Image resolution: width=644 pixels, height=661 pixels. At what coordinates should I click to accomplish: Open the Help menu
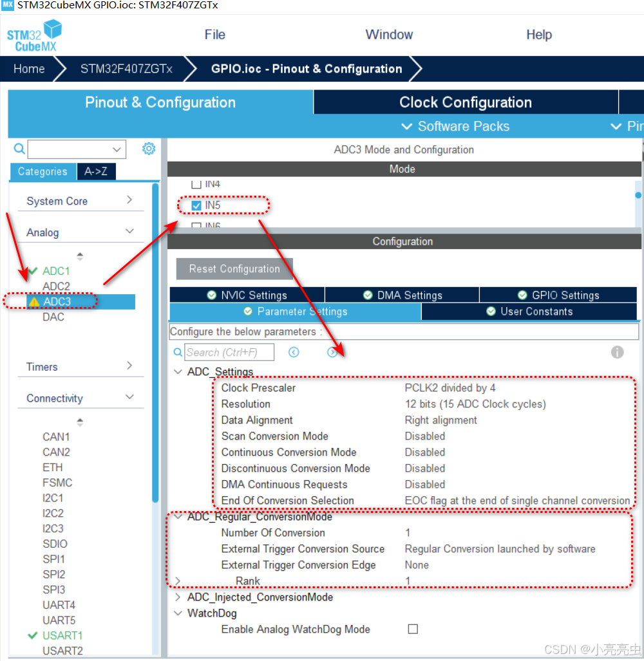(539, 35)
